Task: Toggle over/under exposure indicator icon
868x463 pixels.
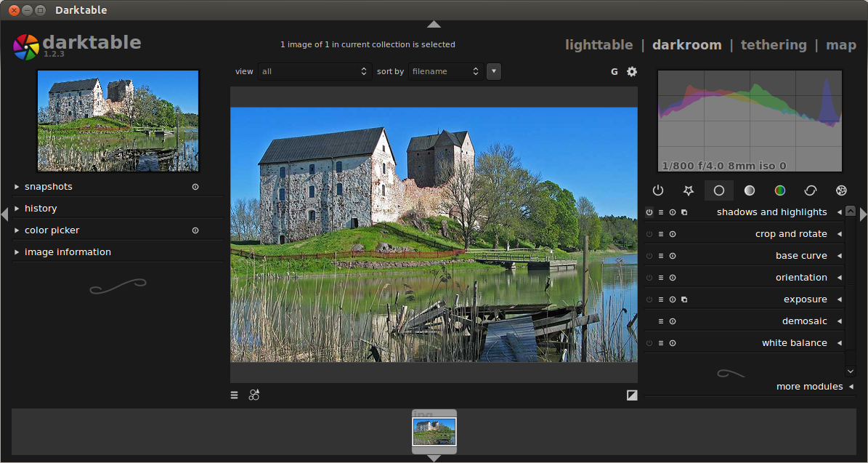Action: coord(632,395)
